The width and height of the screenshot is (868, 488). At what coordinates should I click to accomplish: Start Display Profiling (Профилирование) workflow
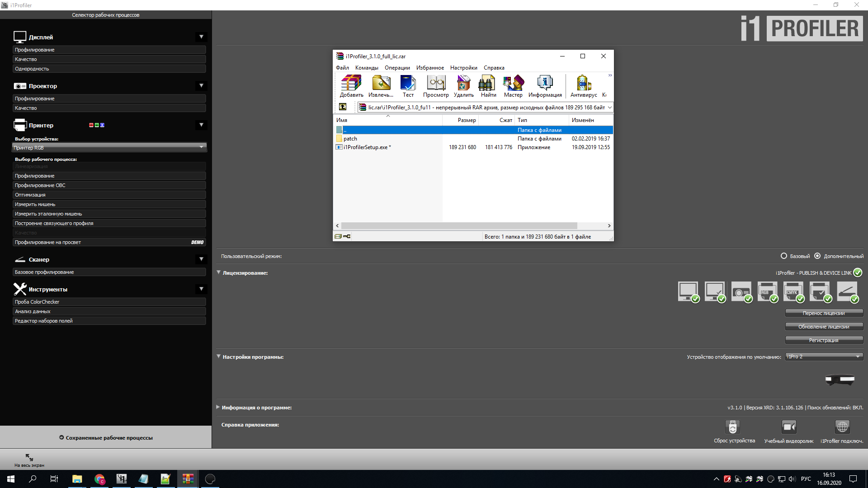(109, 50)
